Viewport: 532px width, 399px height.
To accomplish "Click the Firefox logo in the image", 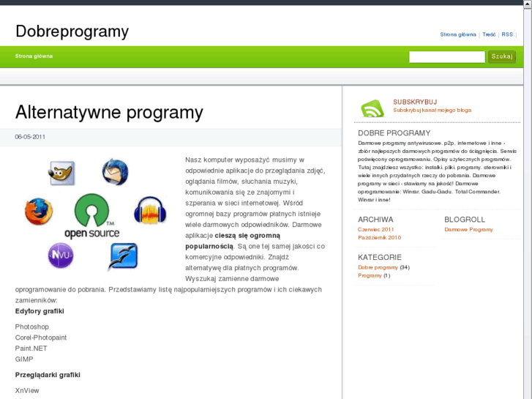I will point(39,212).
